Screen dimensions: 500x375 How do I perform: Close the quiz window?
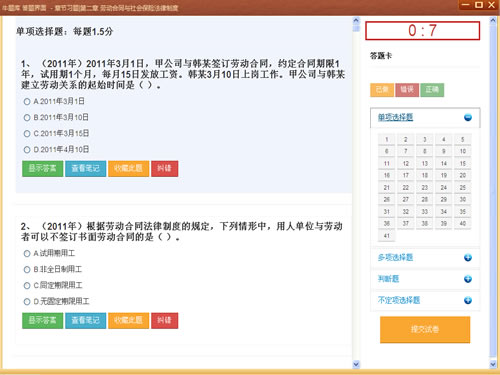(492, 5)
